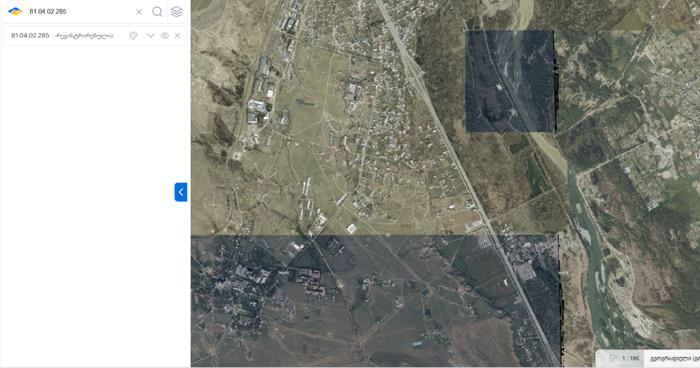Image resolution: width=700 pixels, height=368 pixels.
Task: Clear the search field with the X
Action: [139, 12]
